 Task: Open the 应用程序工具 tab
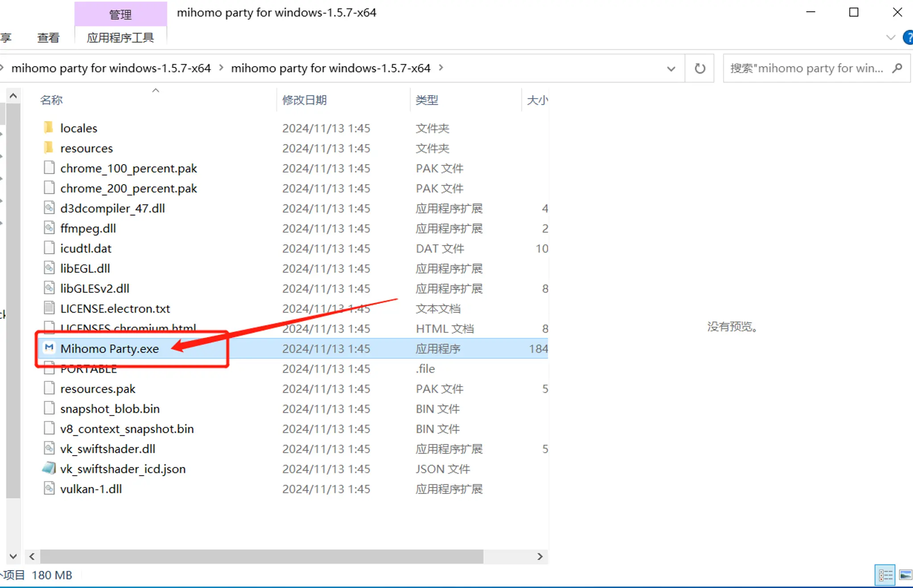click(120, 38)
